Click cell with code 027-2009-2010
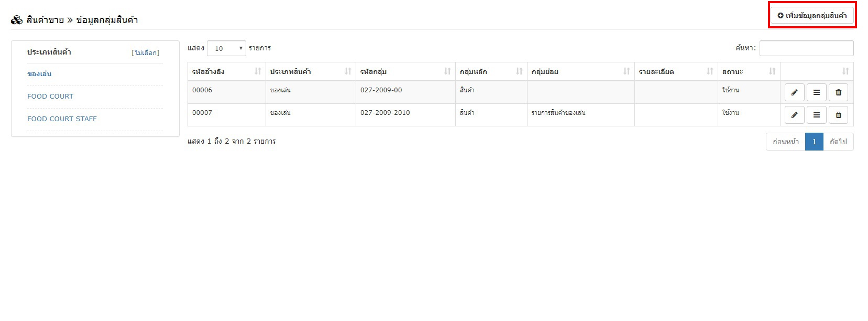The width and height of the screenshot is (868, 321). point(405,115)
